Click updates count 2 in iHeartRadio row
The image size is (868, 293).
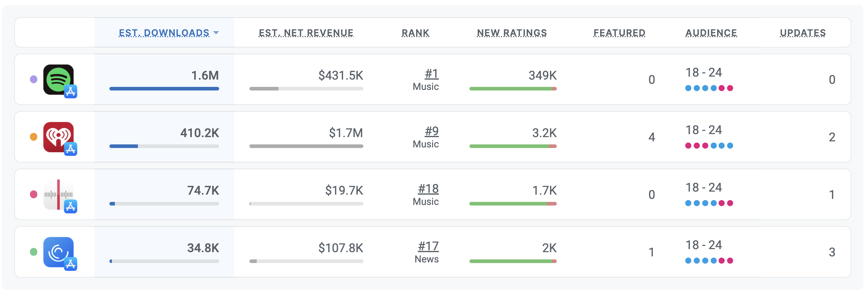832,137
